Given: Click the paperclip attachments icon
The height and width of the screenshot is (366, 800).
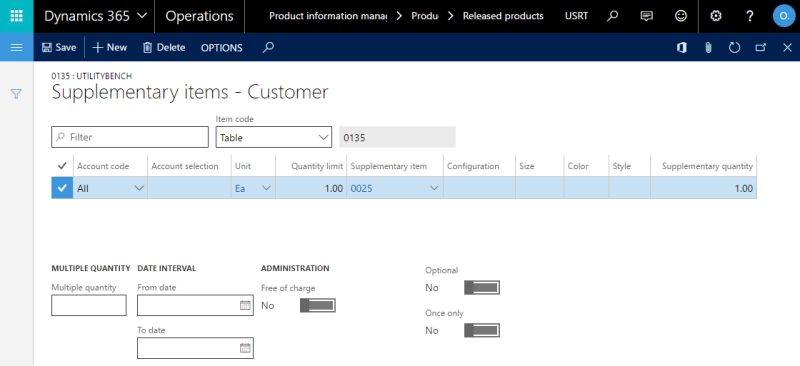Looking at the screenshot, I should (708, 47).
